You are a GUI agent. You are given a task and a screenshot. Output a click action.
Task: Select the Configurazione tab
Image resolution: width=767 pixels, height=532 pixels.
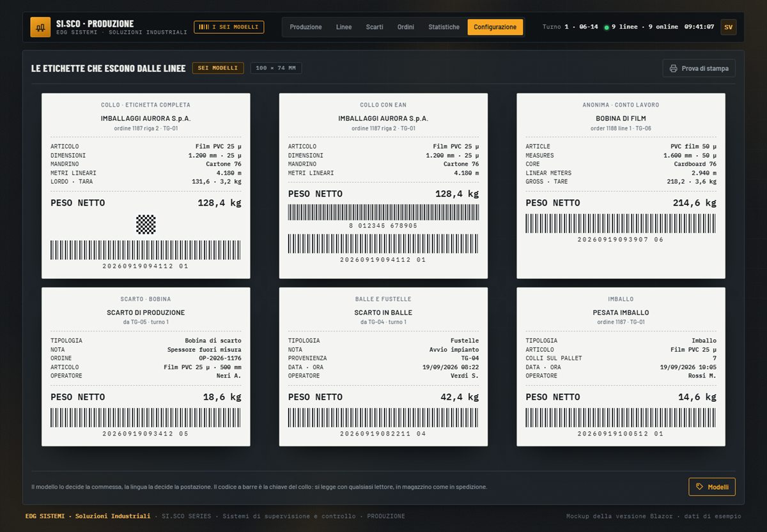(495, 27)
